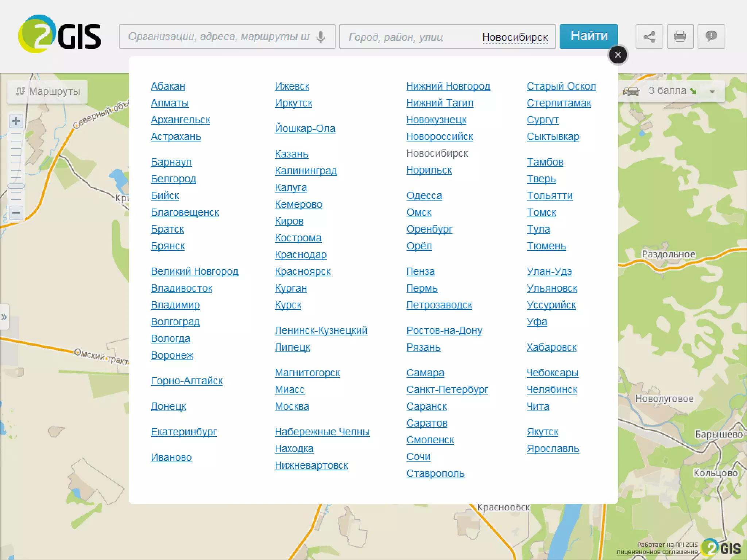Click the organizations search input field

click(219, 36)
